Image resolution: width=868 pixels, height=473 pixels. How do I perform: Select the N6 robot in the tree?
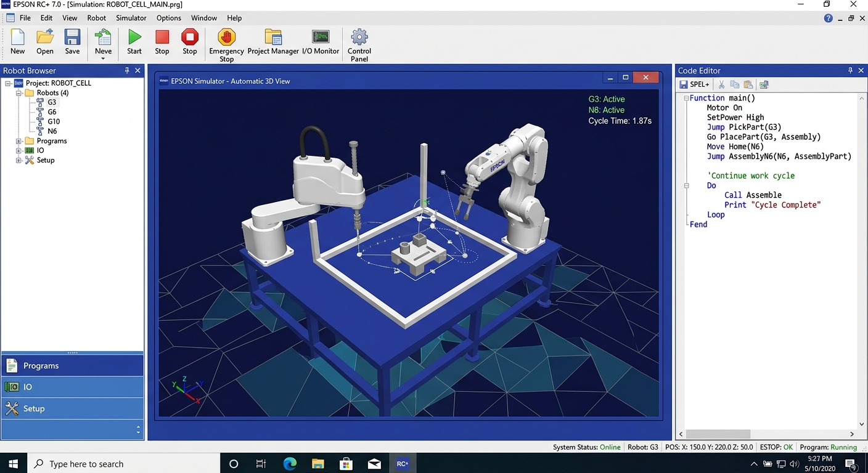tap(52, 131)
